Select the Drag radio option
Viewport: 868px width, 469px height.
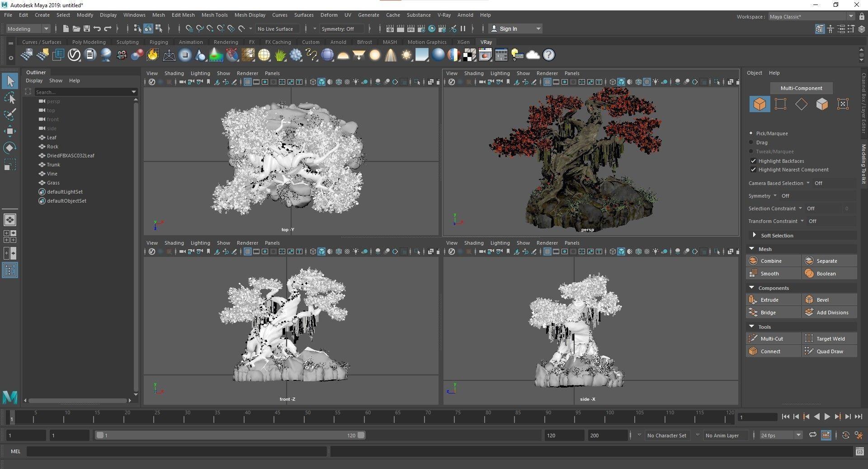pos(751,142)
